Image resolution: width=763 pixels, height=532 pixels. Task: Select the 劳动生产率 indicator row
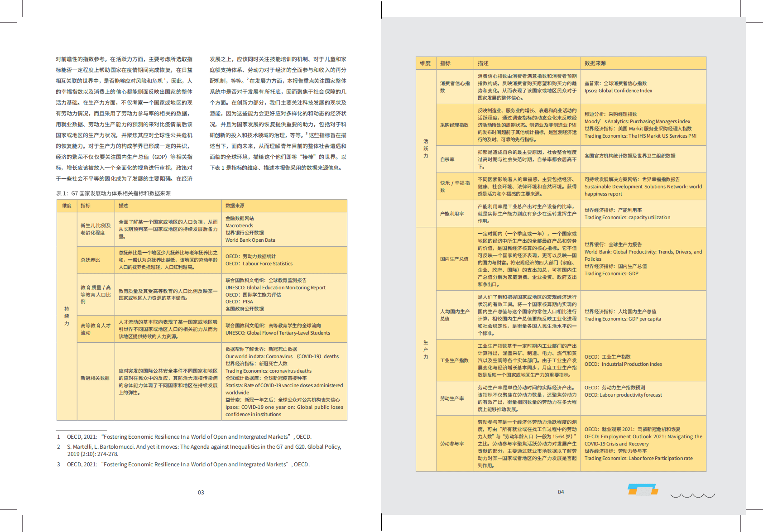point(453,398)
